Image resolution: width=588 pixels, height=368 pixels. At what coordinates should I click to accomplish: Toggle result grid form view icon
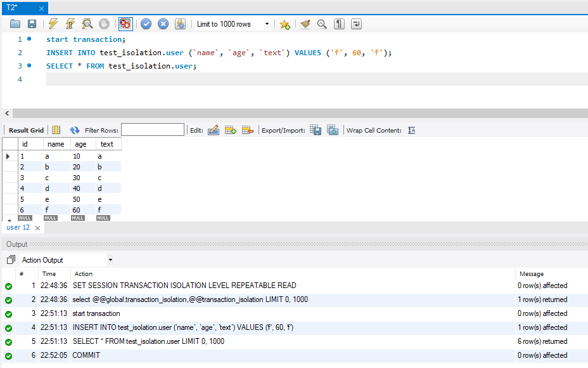(56, 130)
